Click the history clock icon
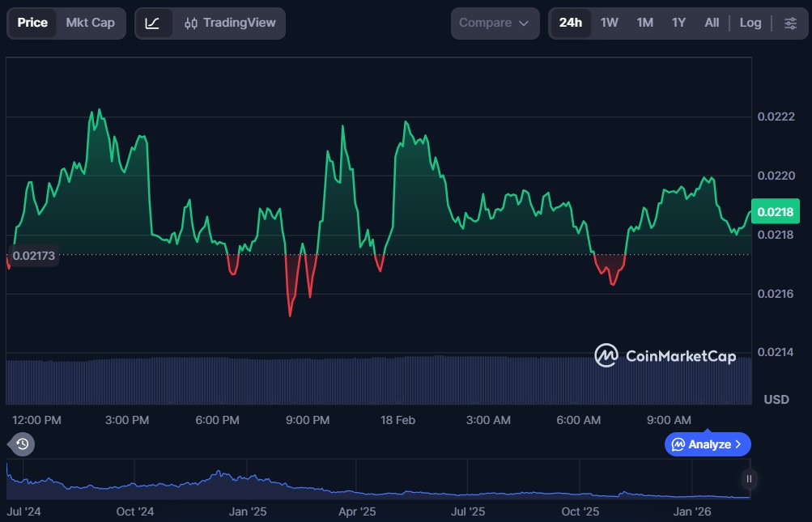Screen dimensions: 812x522 tap(23, 443)
